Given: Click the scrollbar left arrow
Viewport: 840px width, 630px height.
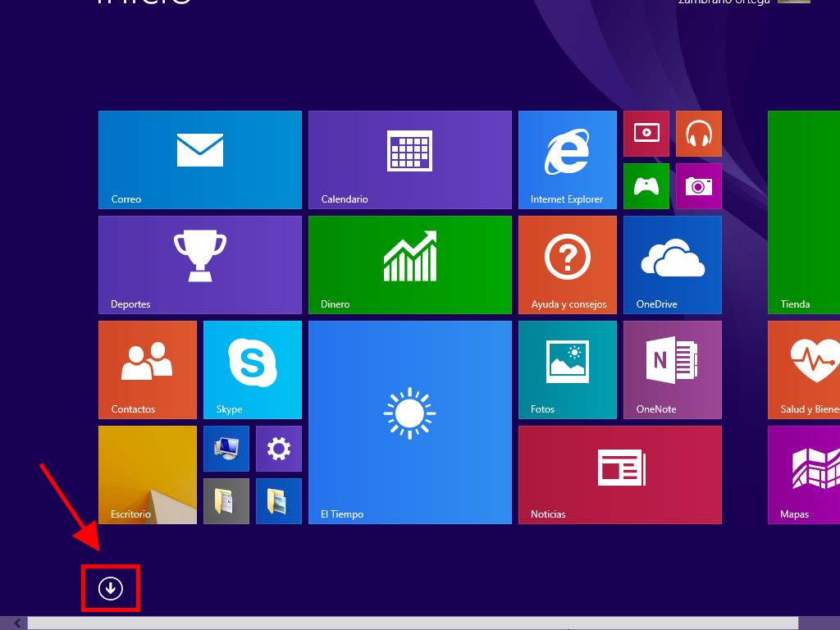Looking at the screenshot, I should click(x=16, y=623).
